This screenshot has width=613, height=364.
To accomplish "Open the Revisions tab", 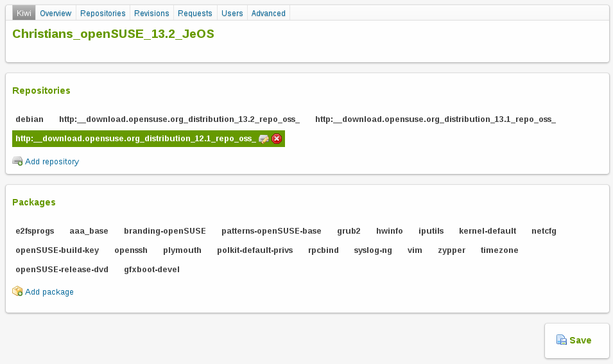I will [x=151, y=13].
